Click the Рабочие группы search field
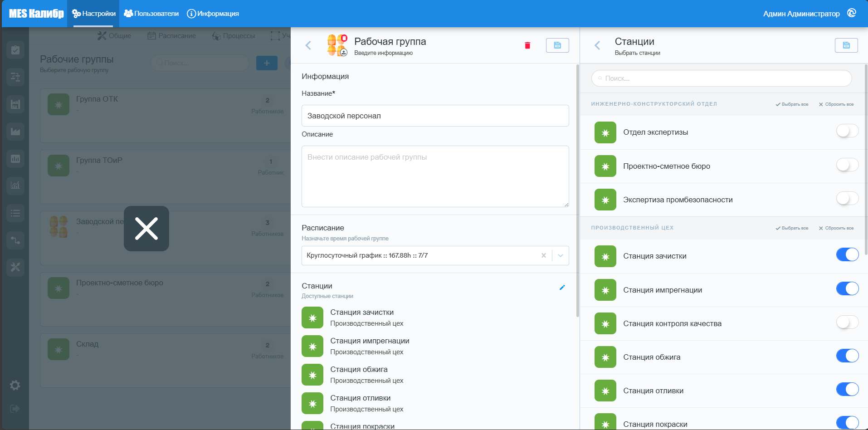868x430 pixels. click(200, 63)
